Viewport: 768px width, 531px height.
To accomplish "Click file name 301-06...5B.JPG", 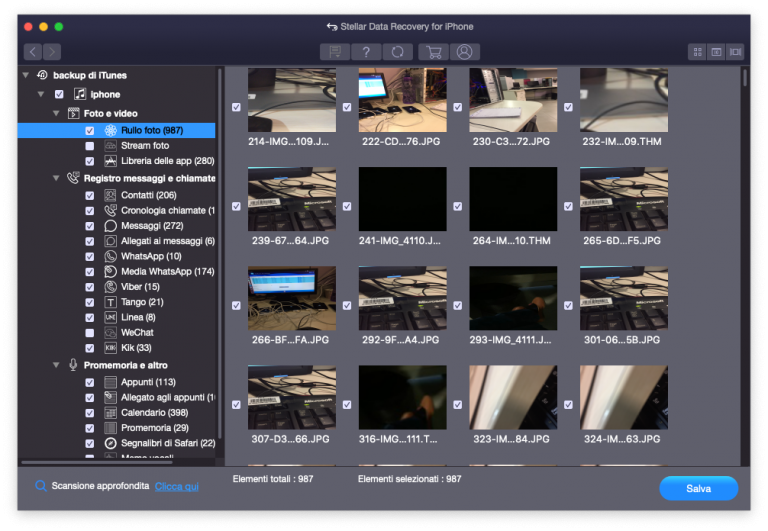I will 622,339.
